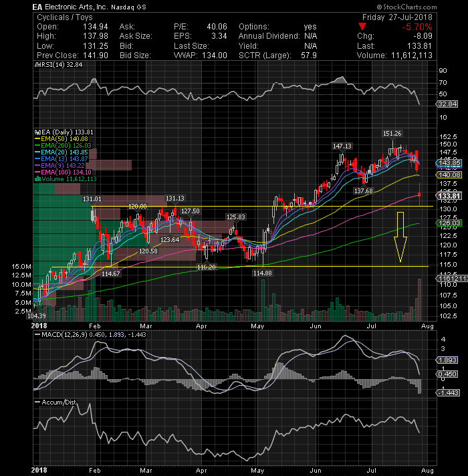Click the Options value yes
This screenshot has width=468, height=476.
[x=310, y=27]
